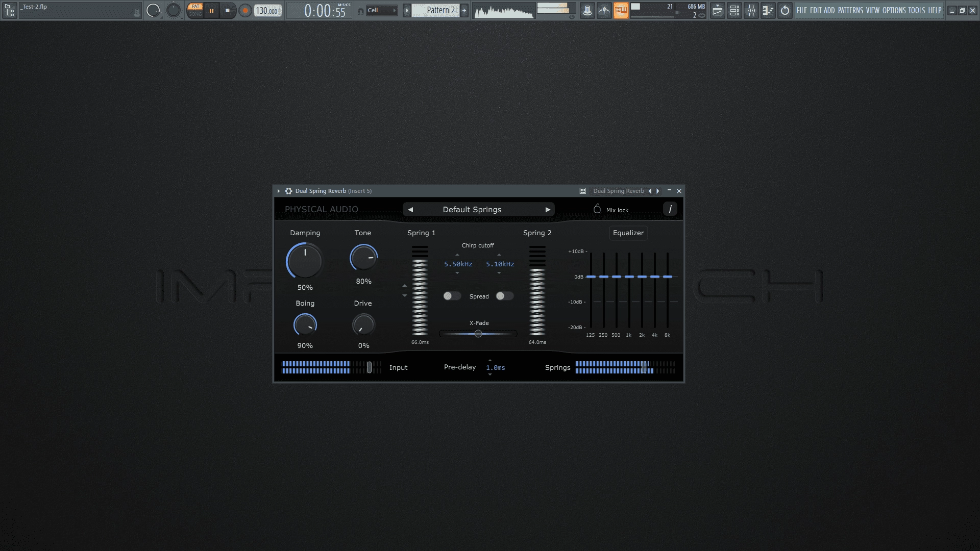Click the Equalizer button

(x=628, y=233)
